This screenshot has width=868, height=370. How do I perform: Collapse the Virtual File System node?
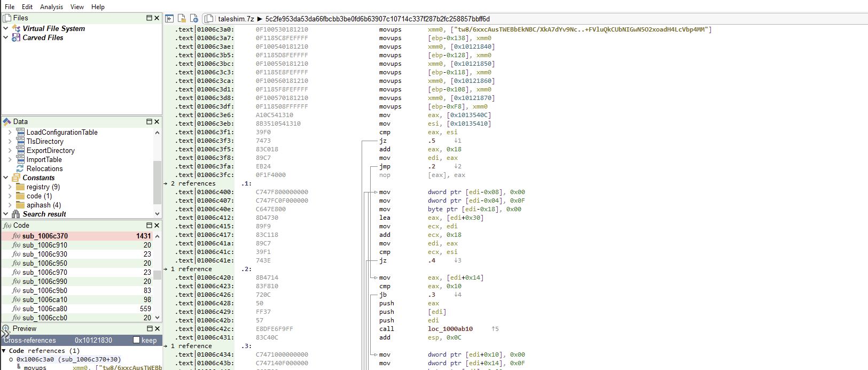click(x=6, y=28)
